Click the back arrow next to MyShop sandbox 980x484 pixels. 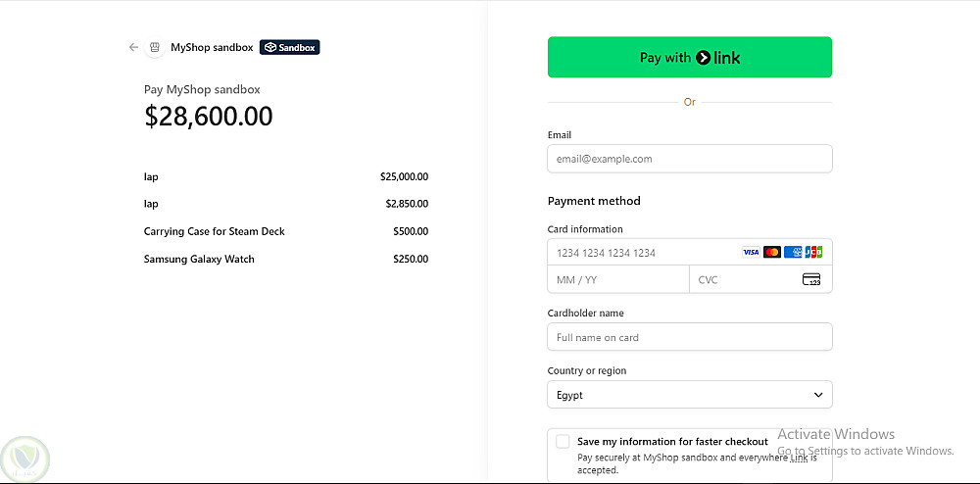(x=133, y=47)
